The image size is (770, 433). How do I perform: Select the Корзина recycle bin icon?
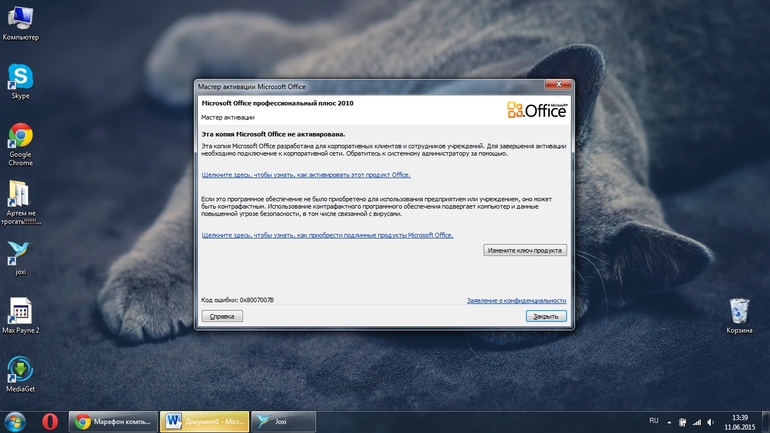[x=739, y=316]
